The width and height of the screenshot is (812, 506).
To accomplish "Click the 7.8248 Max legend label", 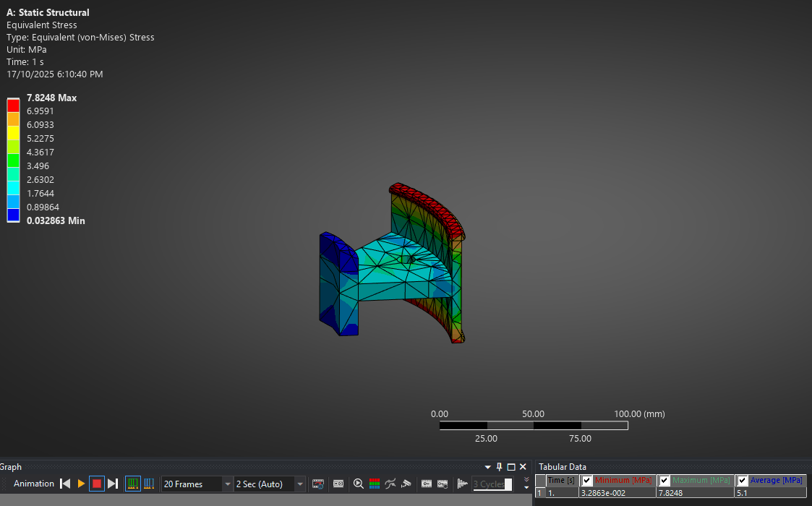I will [x=52, y=98].
